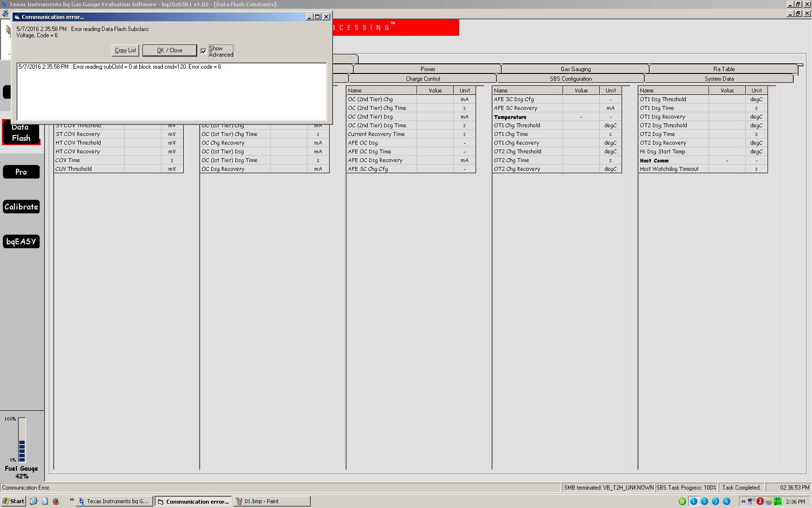The image size is (812, 508).
Task: Click the 'Communication Error.' status bar text
Action: point(26,488)
